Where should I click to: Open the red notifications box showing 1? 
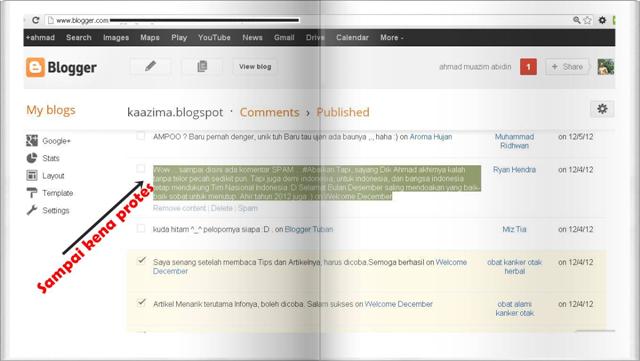(528, 67)
